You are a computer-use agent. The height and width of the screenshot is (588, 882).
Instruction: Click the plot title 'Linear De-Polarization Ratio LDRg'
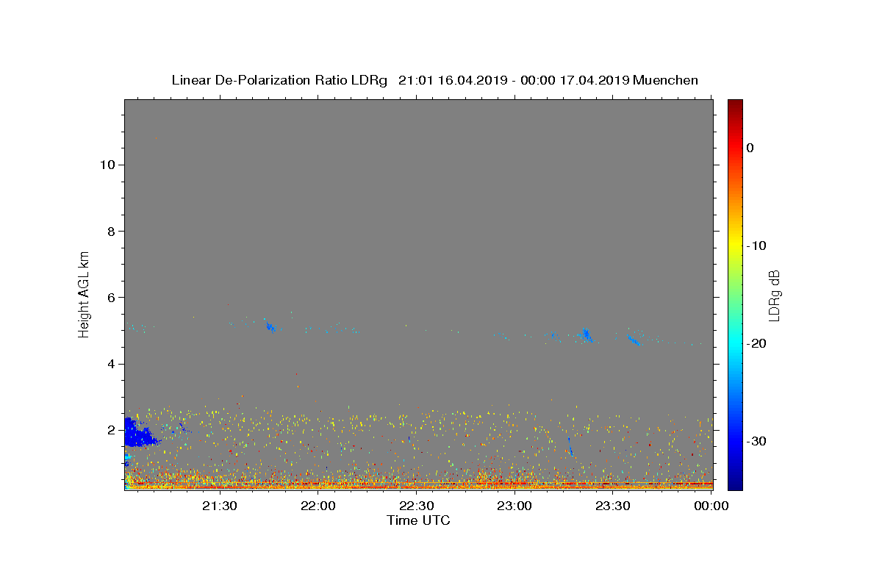pos(279,80)
